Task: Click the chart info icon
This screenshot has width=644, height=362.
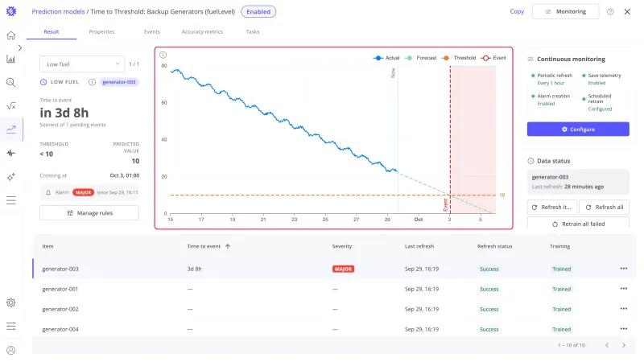Action: (163, 55)
